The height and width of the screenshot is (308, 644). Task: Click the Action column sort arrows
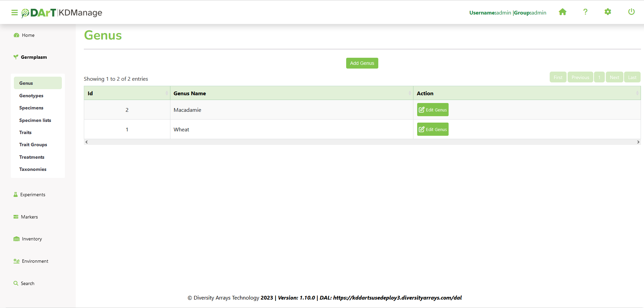pos(637,93)
